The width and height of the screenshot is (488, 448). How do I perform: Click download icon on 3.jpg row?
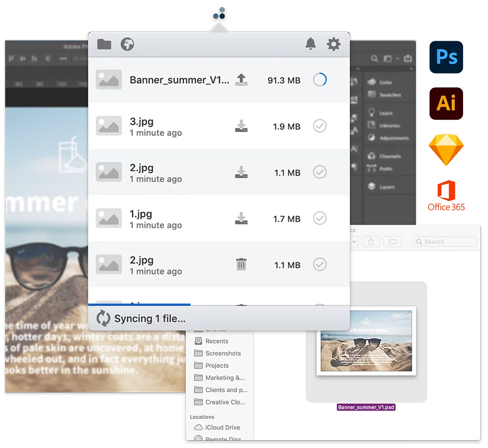click(241, 126)
